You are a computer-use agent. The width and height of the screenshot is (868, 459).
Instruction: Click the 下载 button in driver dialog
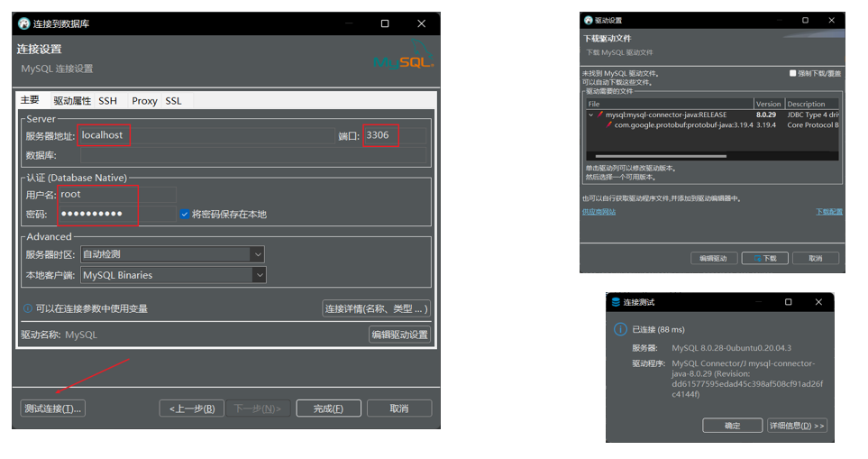coord(764,259)
